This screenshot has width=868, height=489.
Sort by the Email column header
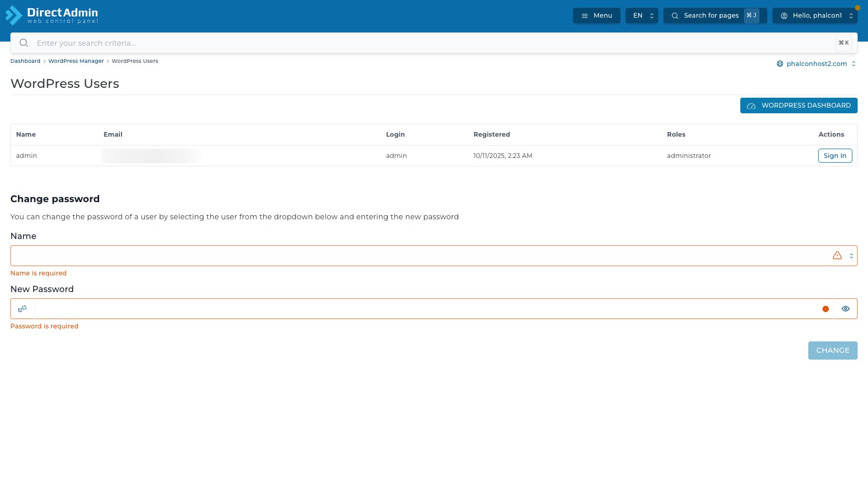[113, 135]
